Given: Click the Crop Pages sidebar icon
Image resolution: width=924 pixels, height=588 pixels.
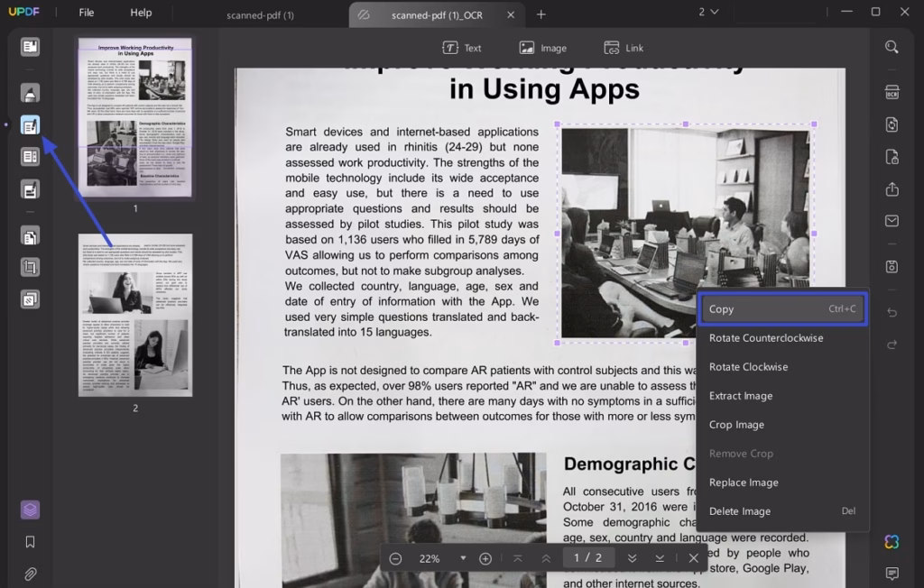Looking at the screenshot, I should click(x=31, y=267).
